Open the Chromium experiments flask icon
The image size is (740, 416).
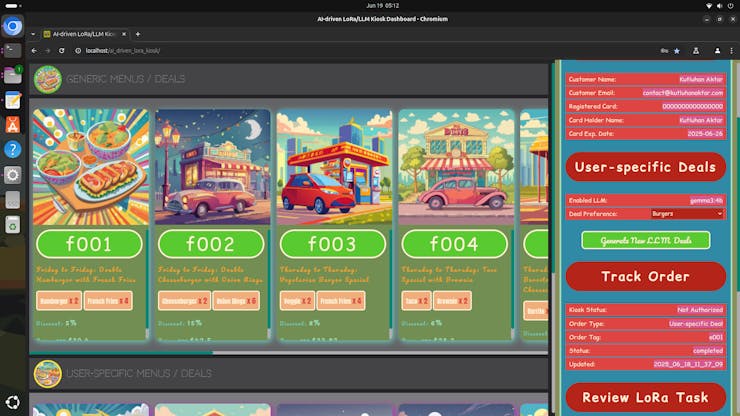click(x=696, y=51)
